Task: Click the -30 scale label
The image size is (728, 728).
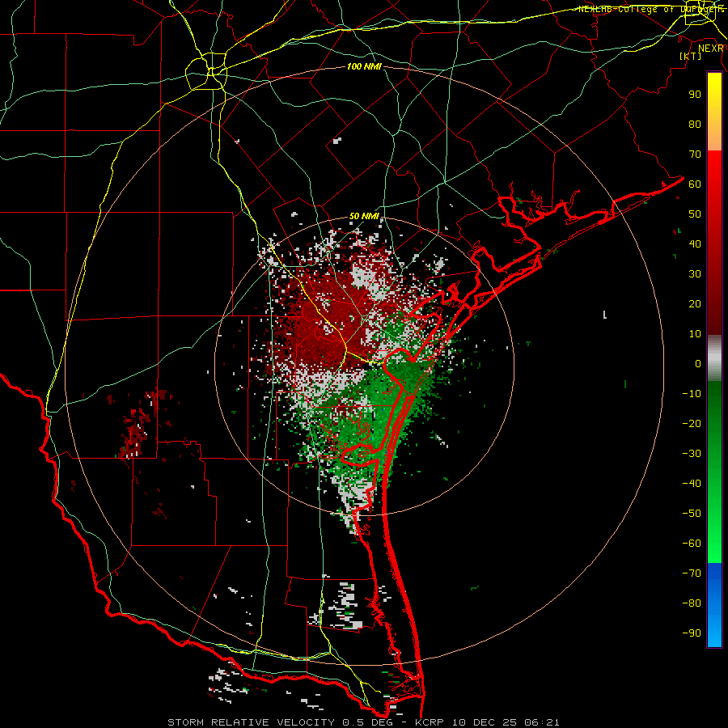Action: click(x=692, y=454)
